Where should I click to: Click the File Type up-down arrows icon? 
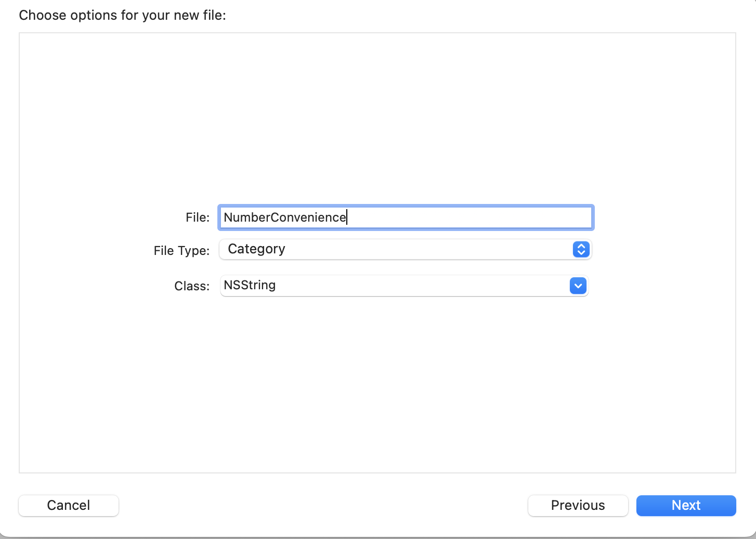[581, 250]
